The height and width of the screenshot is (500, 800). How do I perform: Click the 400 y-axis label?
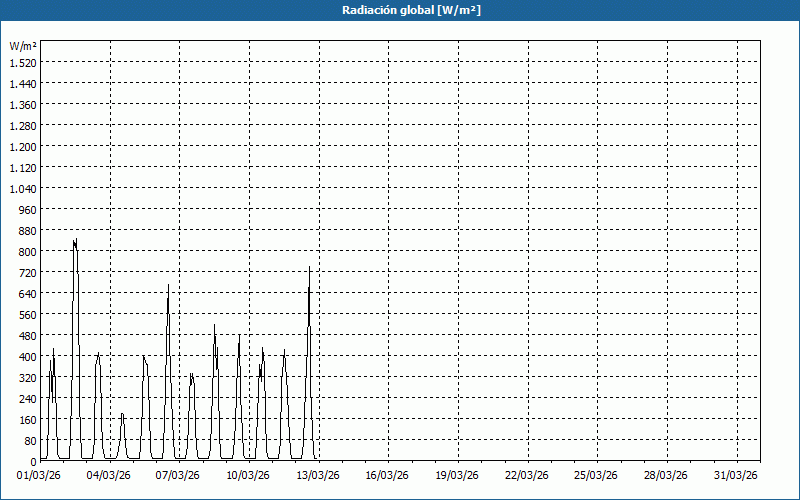coord(27,356)
